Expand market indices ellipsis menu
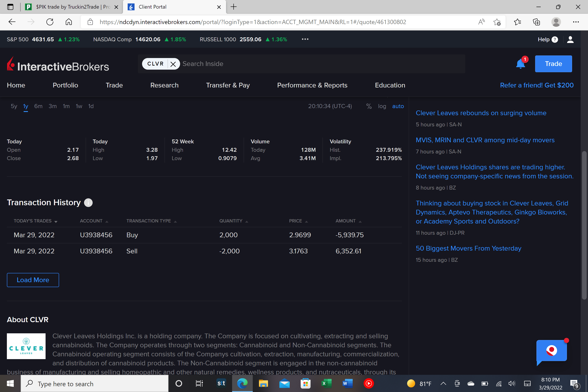Image resolution: width=588 pixels, height=392 pixels. point(305,39)
